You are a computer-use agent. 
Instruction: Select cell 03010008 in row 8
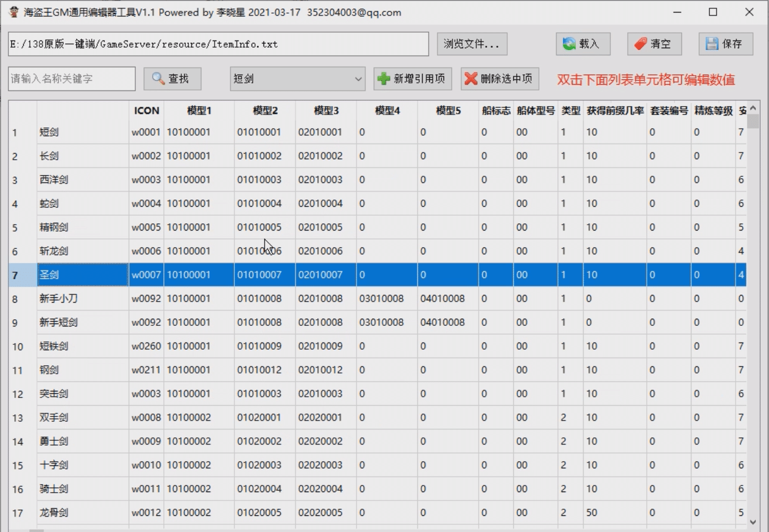click(386, 298)
